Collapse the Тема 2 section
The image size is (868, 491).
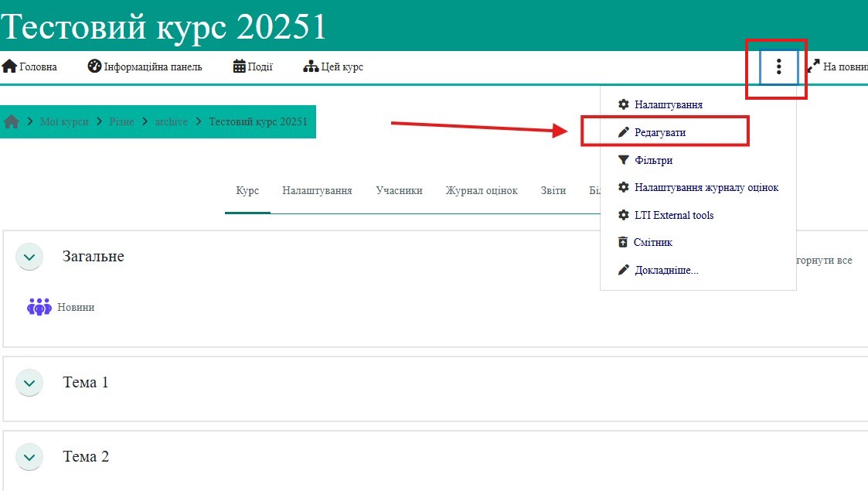tap(29, 457)
